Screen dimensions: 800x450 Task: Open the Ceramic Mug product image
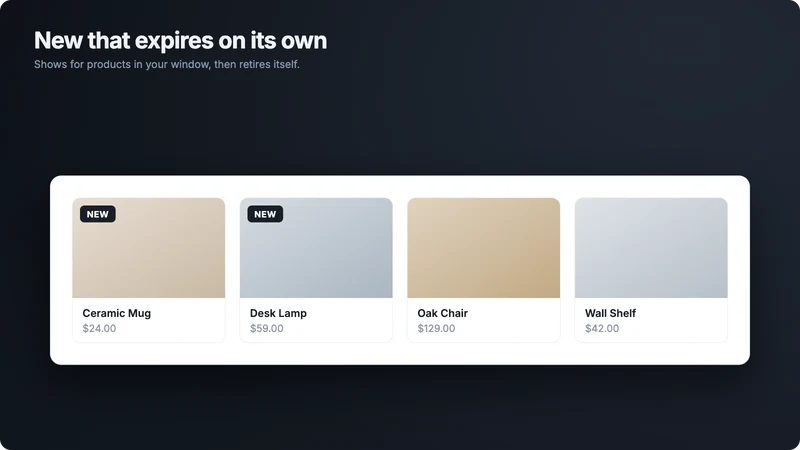click(148, 248)
